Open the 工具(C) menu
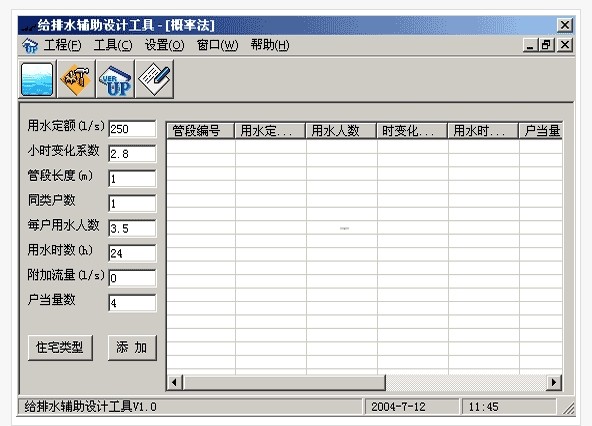This screenshot has height=426, width=592. click(113, 45)
